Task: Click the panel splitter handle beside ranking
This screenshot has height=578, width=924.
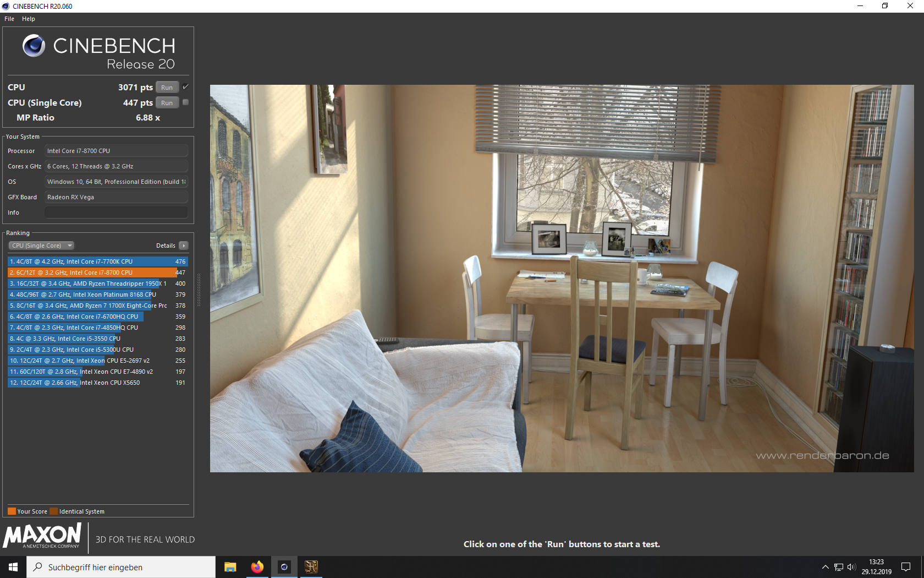Action: 199,290
